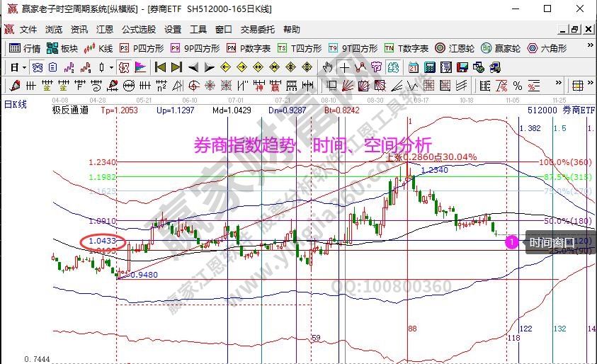Viewport: 597px width, 364px height.
Task: Open the 9P四方形 tool
Action: [195, 48]
